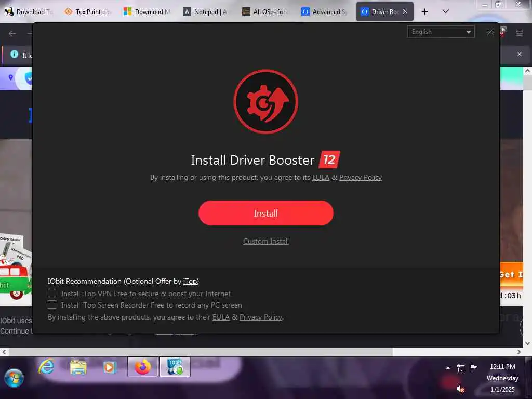The image size is (532, 399).
Task: Open the Privacy Policy link for the optional products
Action: click(261, 317)
